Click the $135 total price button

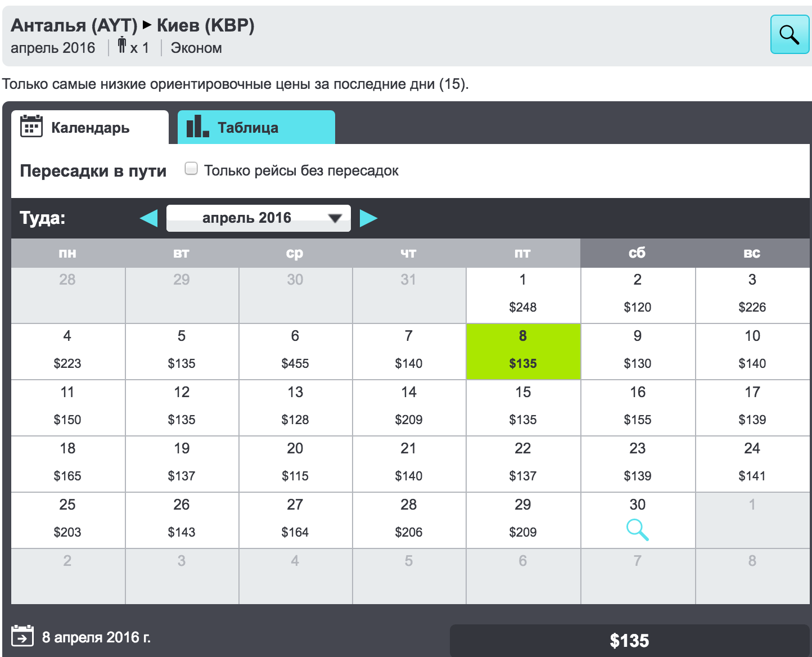click(629, 641)
